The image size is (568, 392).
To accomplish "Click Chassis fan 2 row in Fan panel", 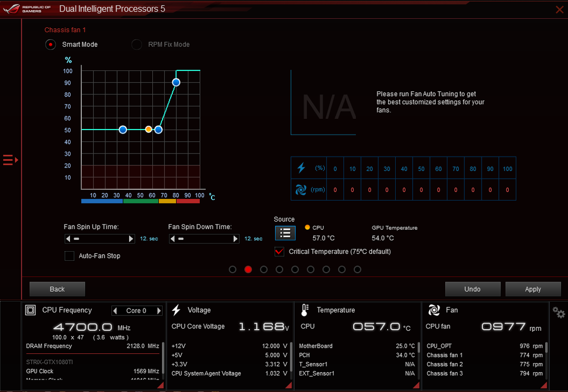I will (484, 365).
